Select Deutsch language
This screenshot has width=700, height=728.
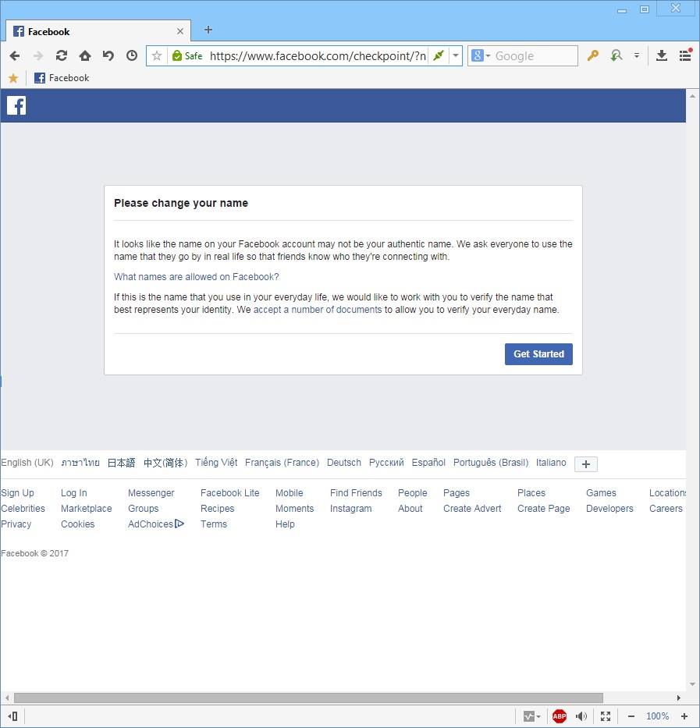point(343,463)
